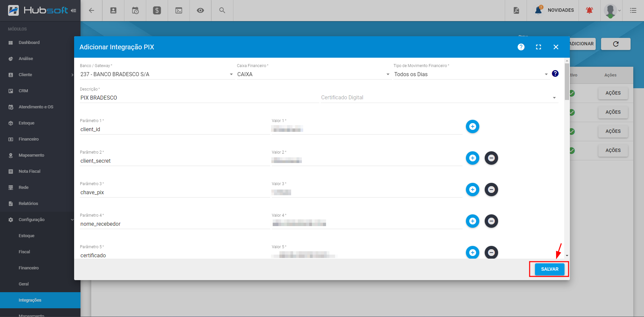Viewport: 644px width, 317px height.
Task: Add parameter after client_secret row
Action: (473, 158)
